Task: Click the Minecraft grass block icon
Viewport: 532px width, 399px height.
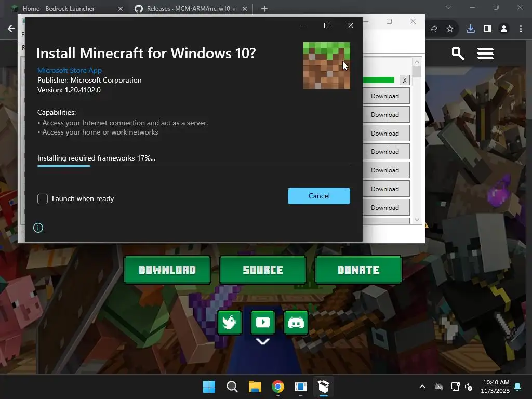Action: coord(326,65)
